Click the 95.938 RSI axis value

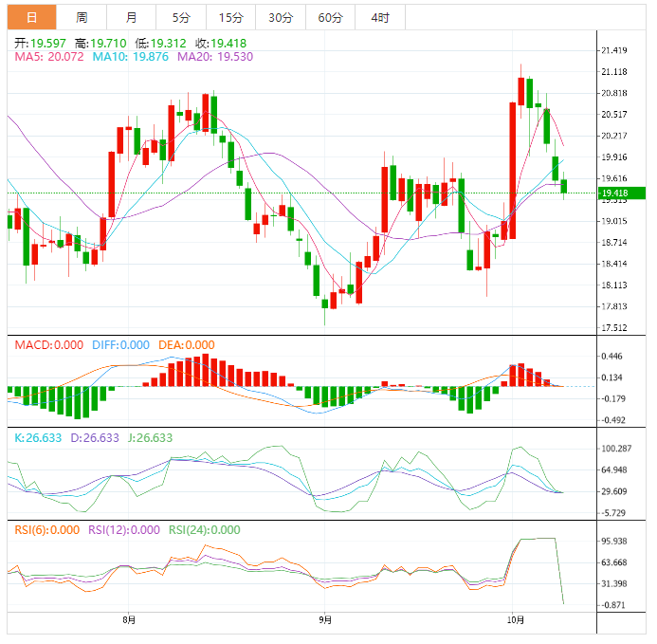pyautogui.click(x=614, y=542)
